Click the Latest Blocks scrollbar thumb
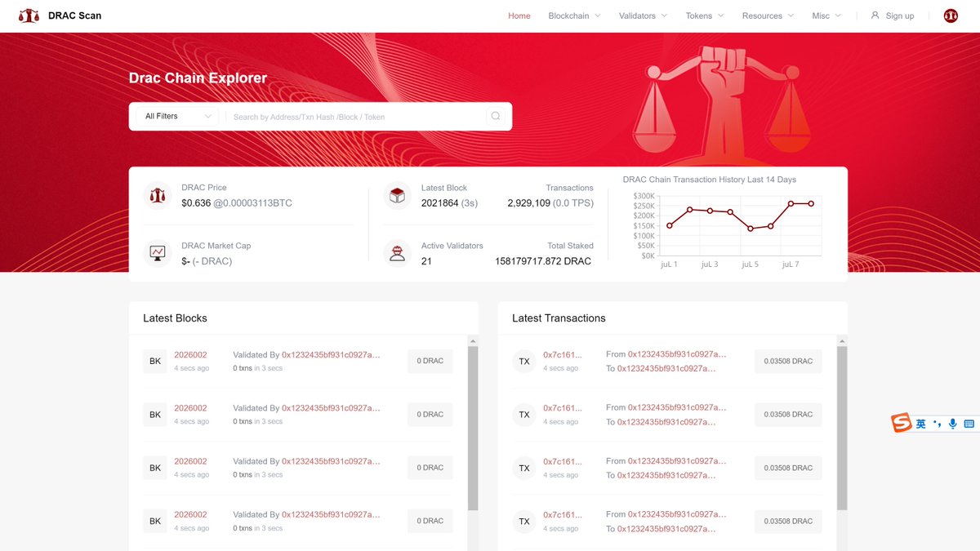The image size is (980, 551). [x=473, y=429]
